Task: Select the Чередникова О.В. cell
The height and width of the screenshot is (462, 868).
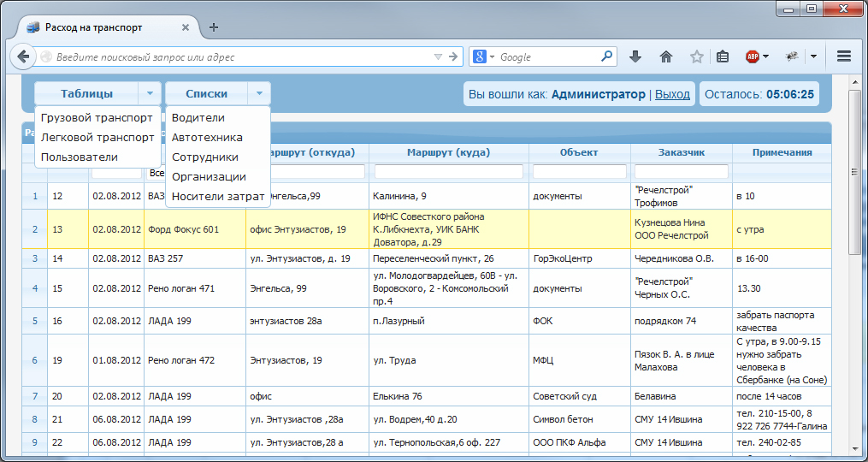Action: (x=682, y=258)
